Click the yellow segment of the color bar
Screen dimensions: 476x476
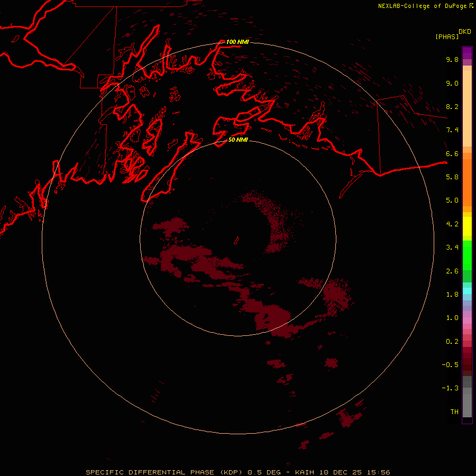[x=467, y=226]
